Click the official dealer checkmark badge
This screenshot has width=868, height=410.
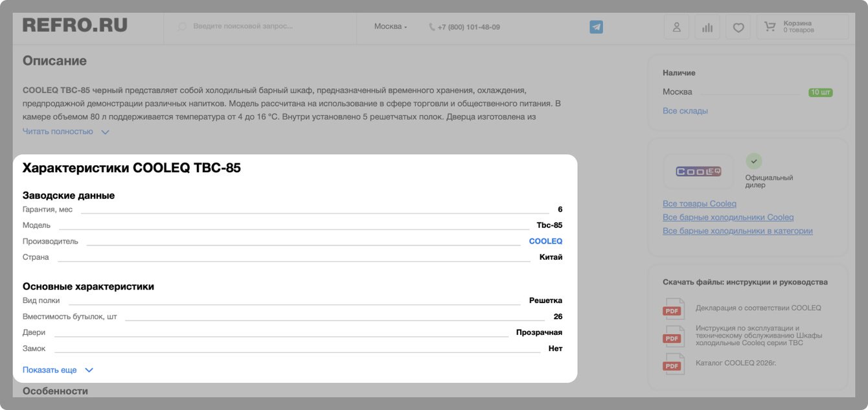click(754, 161)
